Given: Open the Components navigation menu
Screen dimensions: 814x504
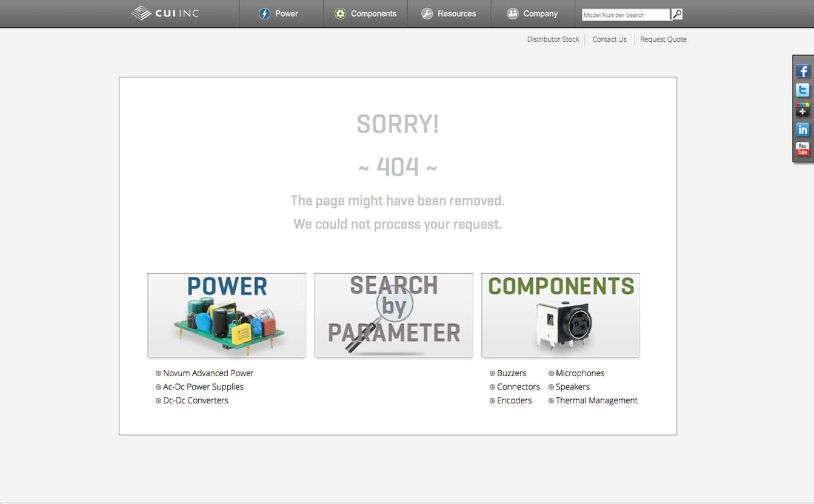Looking at the screenshot, I should pyautogui.click(x=365, y=13).
